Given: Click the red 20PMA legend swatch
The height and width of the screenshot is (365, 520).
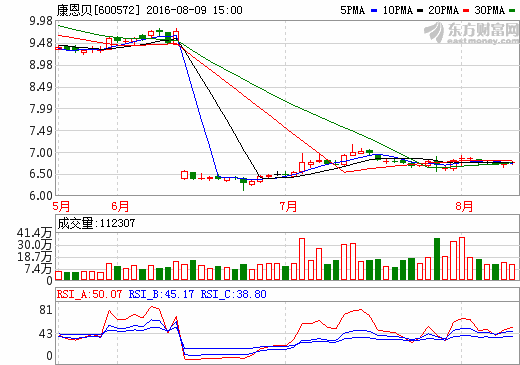Looking at the screenshot, I should pos(466,11).
